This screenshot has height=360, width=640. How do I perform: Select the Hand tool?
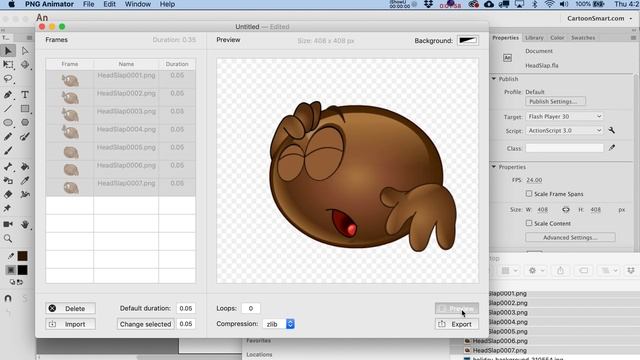click(25, 224)
